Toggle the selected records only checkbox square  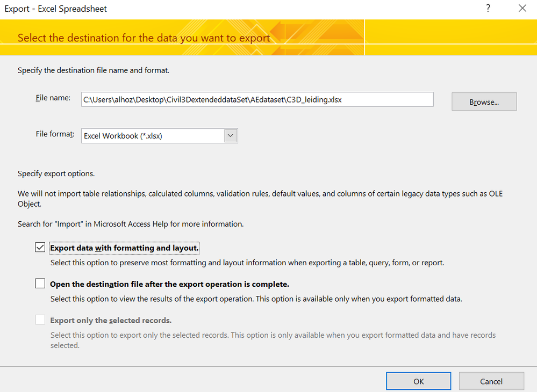40,320
